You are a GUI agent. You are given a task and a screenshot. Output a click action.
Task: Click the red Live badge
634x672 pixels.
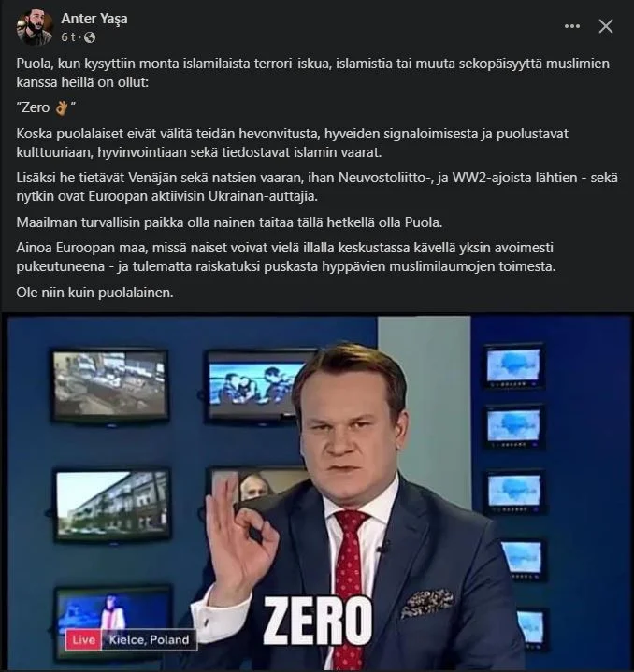pos(82,640)
